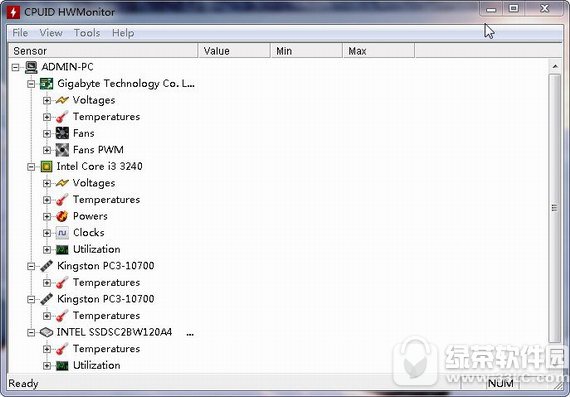Expand the Clocks node
Viewport: 570px width, 397px height.
47,233
